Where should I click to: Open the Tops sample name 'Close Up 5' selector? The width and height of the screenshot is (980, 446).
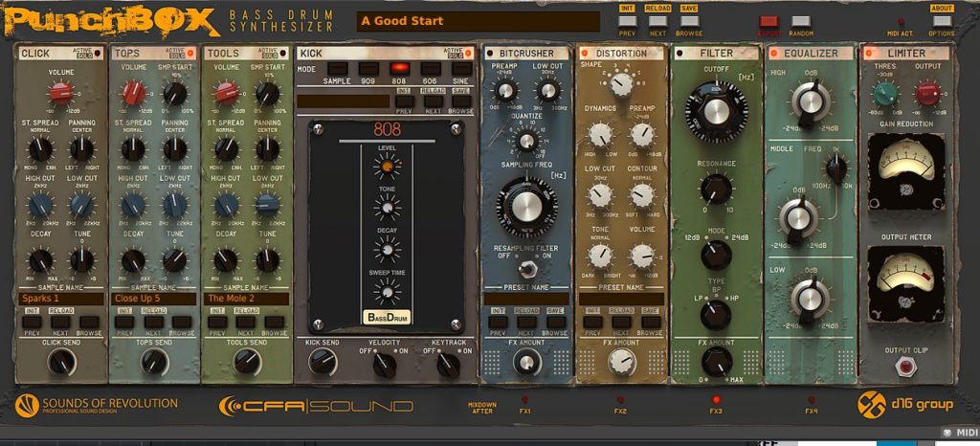pos(153,299)
